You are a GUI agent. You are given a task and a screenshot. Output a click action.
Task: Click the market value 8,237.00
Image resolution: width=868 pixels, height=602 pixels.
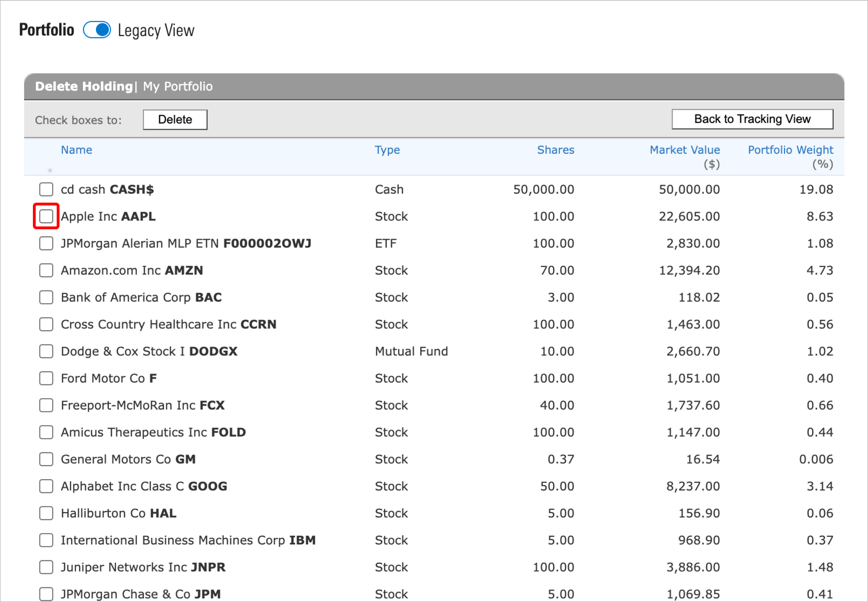693,486
